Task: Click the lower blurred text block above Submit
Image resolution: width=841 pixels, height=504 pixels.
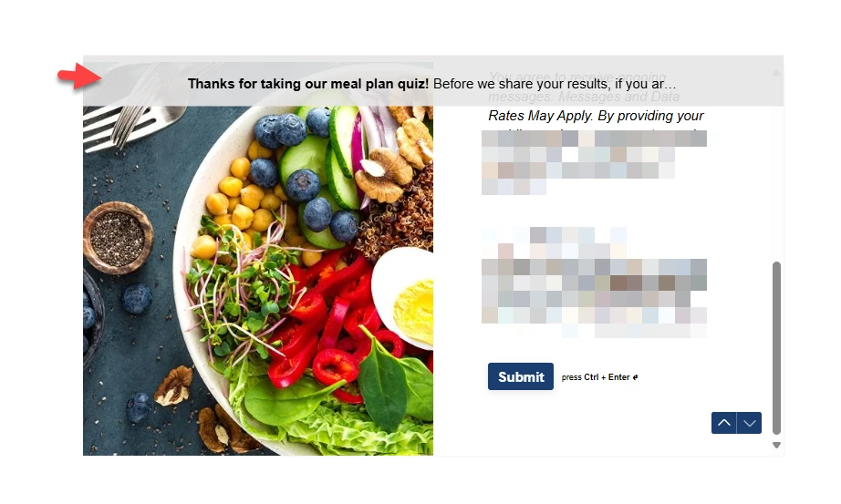Action: pyautogui.click(x=594, y=283)
